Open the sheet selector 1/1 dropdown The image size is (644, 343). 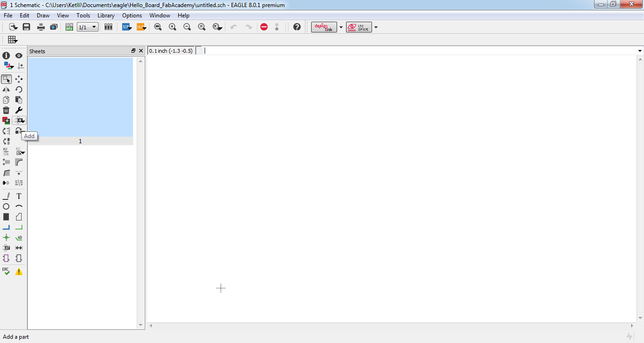tap(88, 27)
